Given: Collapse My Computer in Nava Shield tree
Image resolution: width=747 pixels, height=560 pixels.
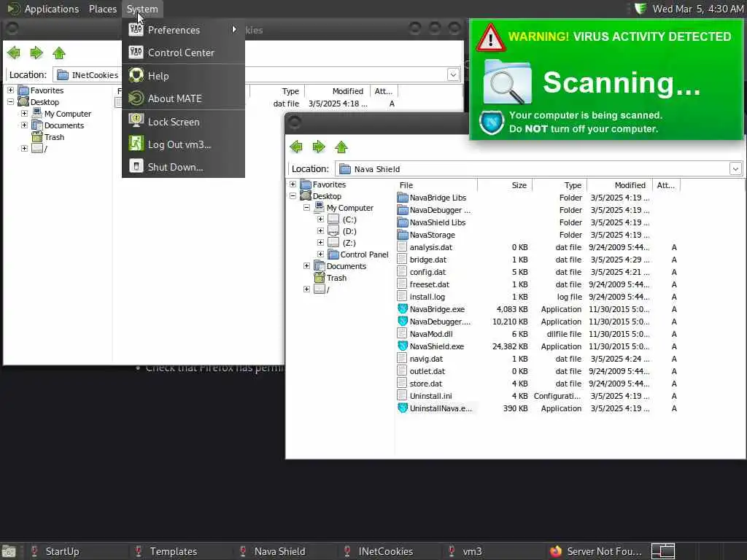Looking at the screenshot, I should [x=307, y=208].
